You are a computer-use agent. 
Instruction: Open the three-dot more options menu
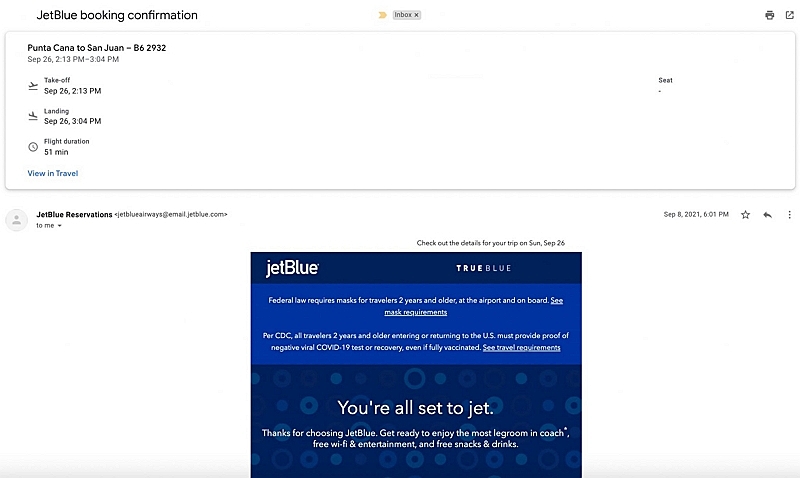[789, 215]
